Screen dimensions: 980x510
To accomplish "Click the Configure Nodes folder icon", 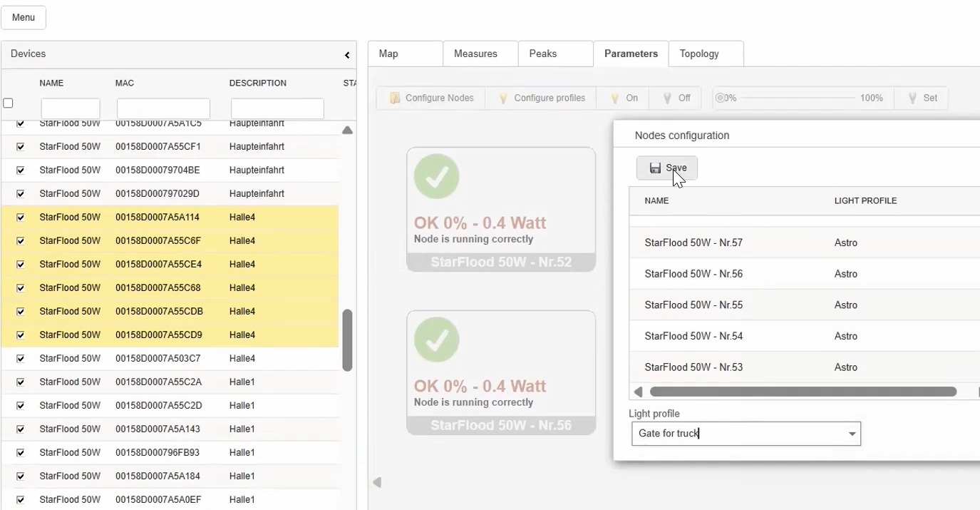I will (395, 98).
